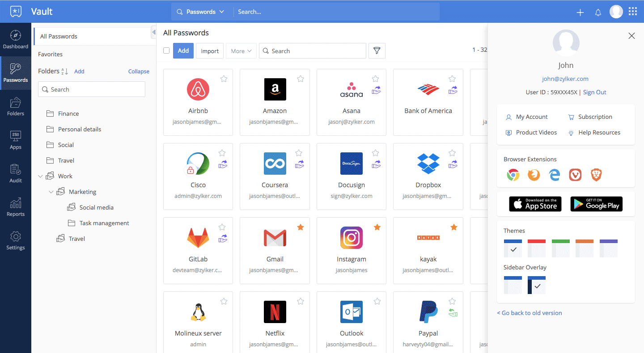Tick the select-all checkbox beside Add
This screenshot has width=644, height=353.
[x=166, y=51]
